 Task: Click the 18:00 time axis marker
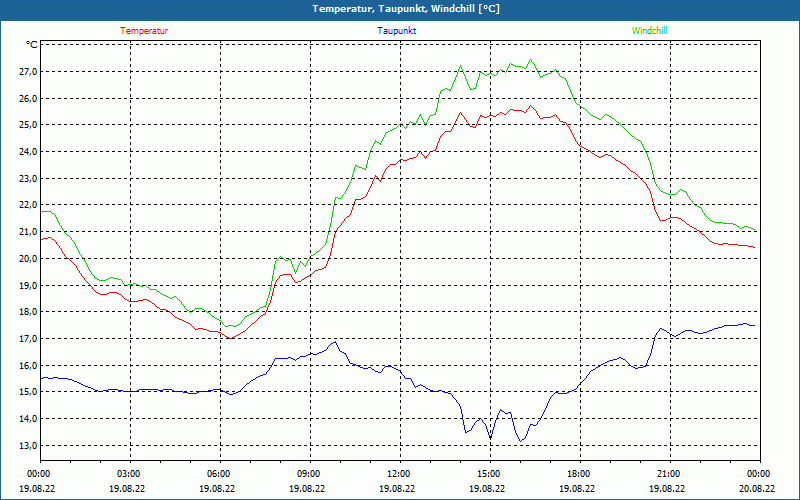coord(579,474)
